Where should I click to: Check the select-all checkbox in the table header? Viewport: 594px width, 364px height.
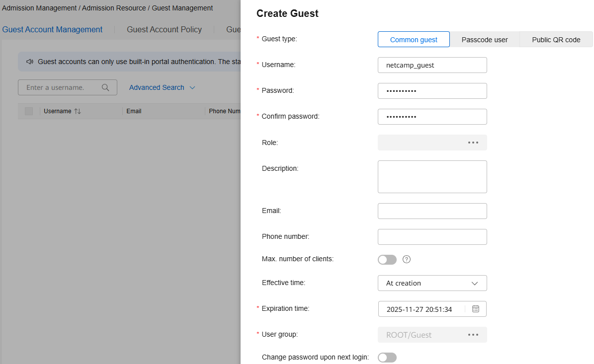tap(28, 111)
